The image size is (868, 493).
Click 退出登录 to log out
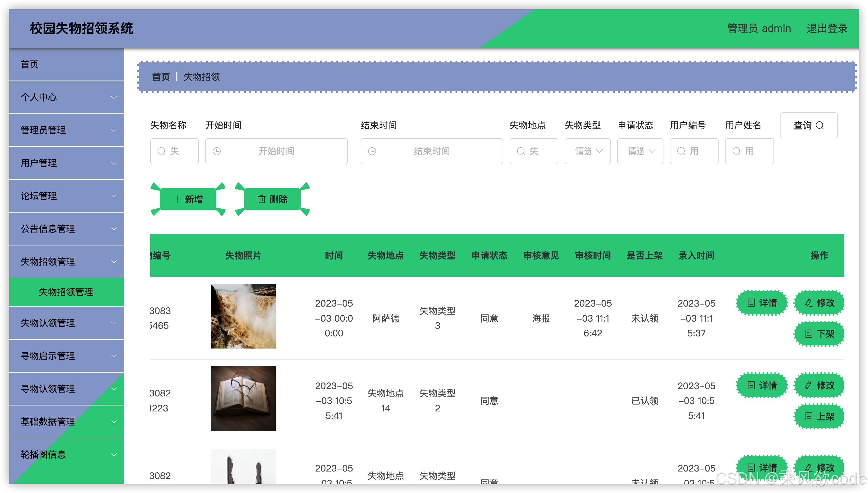[x=827, y=28]
